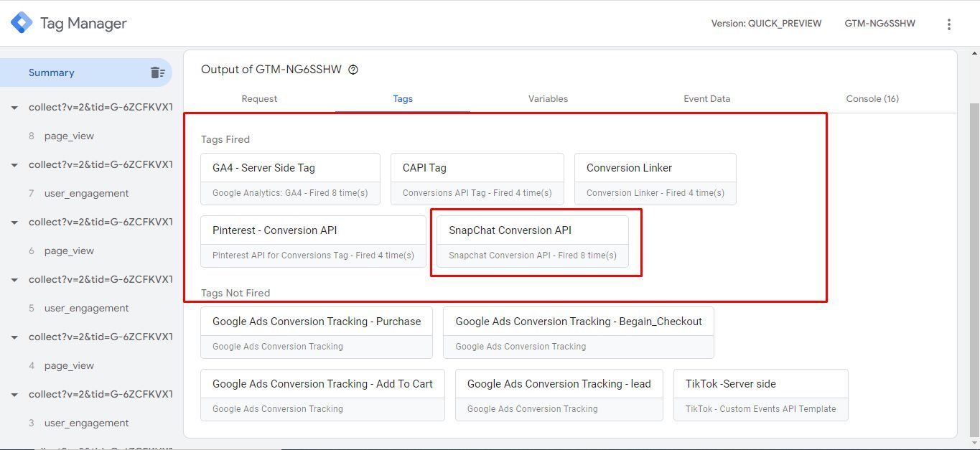Screen dimensions: 980x450
Task: Open the Pinterest - Conversion API card
Action: (x=313, y=242)
